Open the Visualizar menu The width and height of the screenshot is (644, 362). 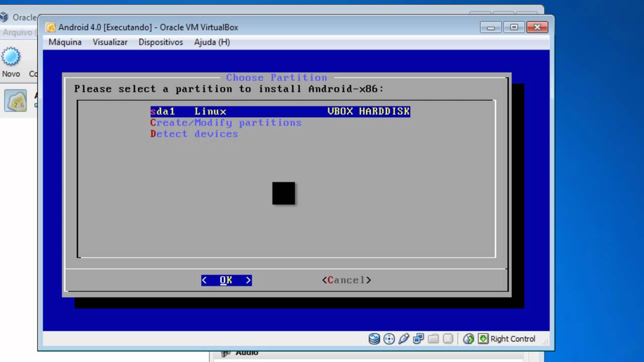110,42
